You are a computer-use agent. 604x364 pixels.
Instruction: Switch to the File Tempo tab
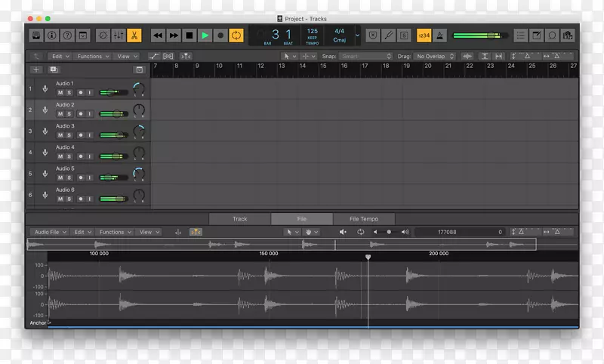tap(364, 219)
